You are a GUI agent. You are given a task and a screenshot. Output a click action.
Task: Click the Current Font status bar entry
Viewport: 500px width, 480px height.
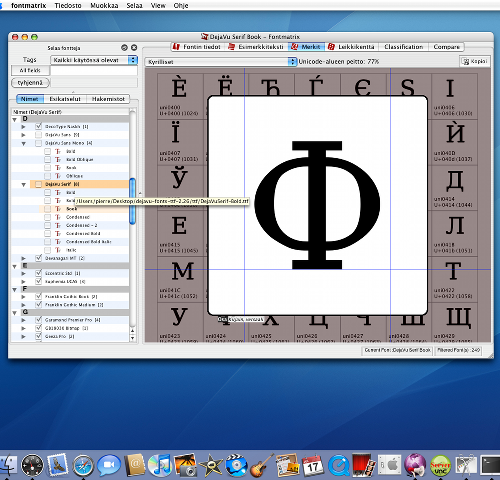coord(397,350)
